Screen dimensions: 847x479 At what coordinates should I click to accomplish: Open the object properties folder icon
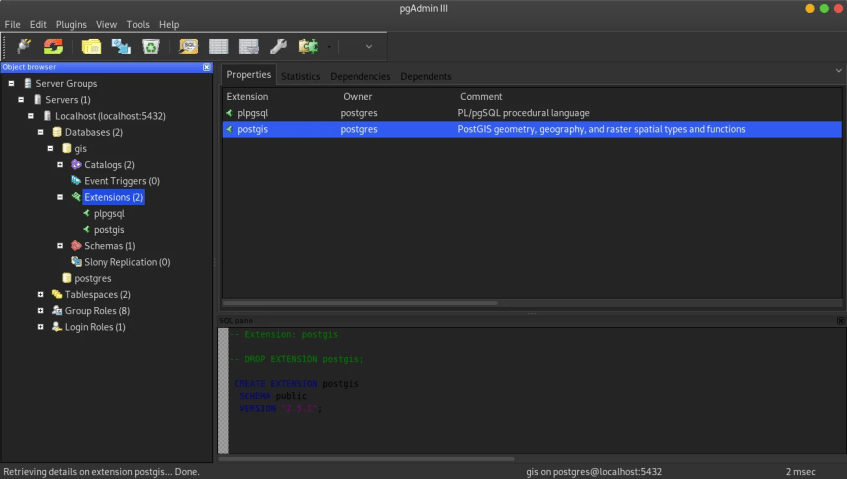click(x=91, y=46)
